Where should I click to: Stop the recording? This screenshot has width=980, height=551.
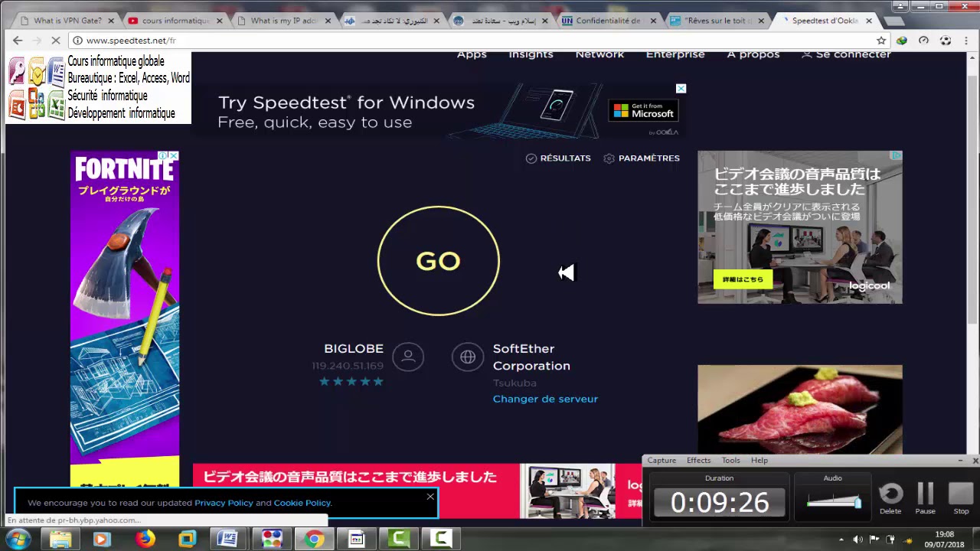pyautogui.click(x=961, y=497)
